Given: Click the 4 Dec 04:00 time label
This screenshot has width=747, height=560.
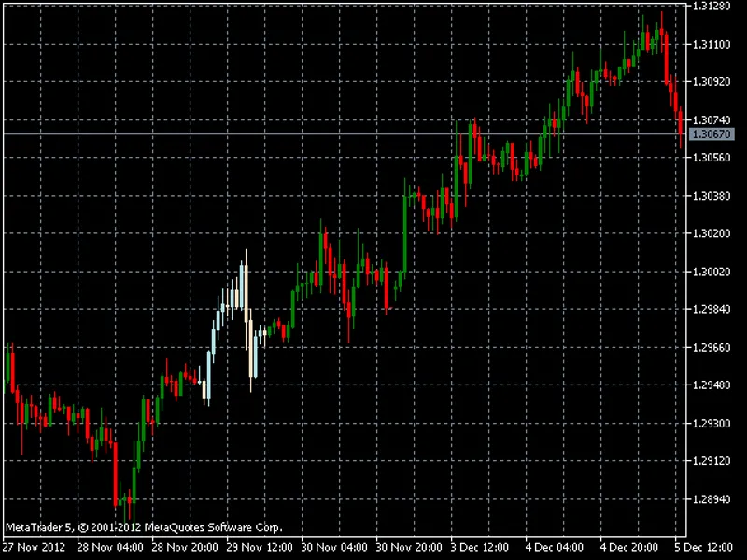Looking at the screenshot, I should click(555, 547).
